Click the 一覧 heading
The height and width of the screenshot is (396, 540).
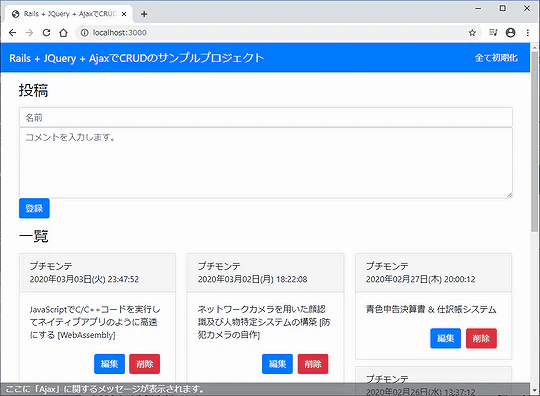[x=34, y=236]
